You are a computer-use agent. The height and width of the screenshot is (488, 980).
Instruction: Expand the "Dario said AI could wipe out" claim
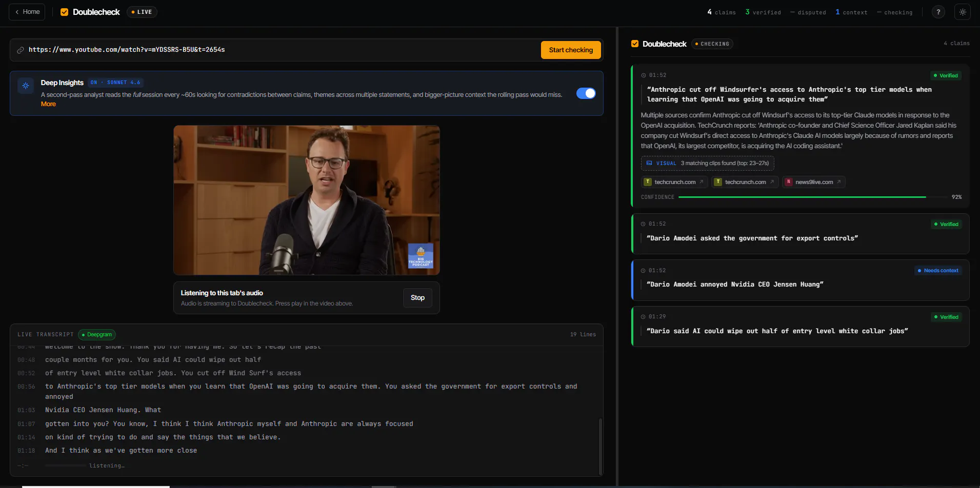tap(801, 327)
